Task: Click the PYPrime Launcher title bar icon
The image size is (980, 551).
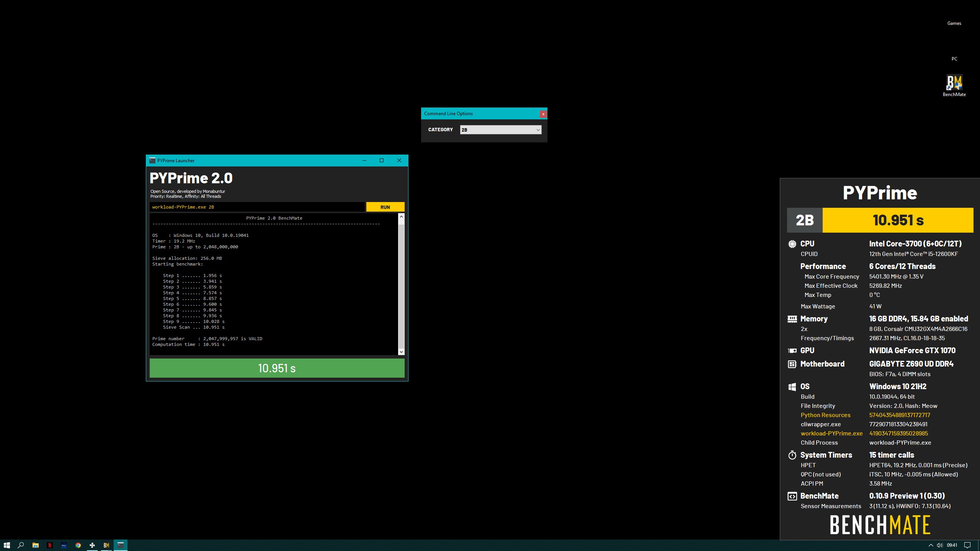Action: 152,160
